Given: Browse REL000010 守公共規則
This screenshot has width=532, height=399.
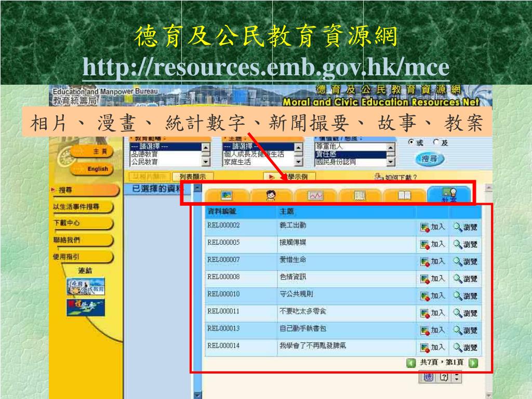Looking at the screenshot, I should pyautogui.click(x=465, y=296).
